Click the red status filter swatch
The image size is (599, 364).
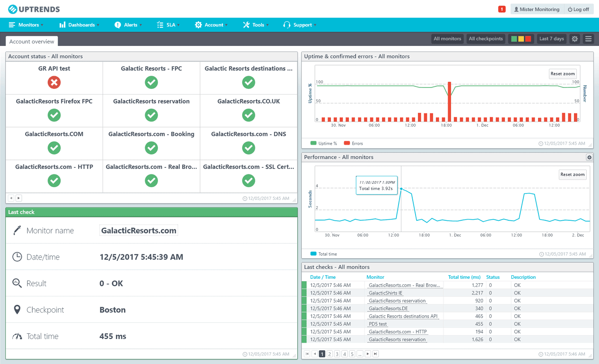528,39
